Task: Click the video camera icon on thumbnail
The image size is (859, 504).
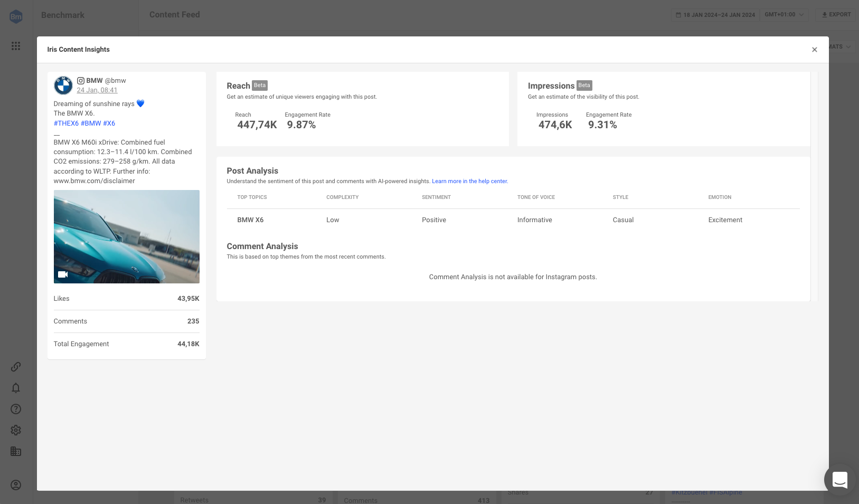Action: click(63, 274)
